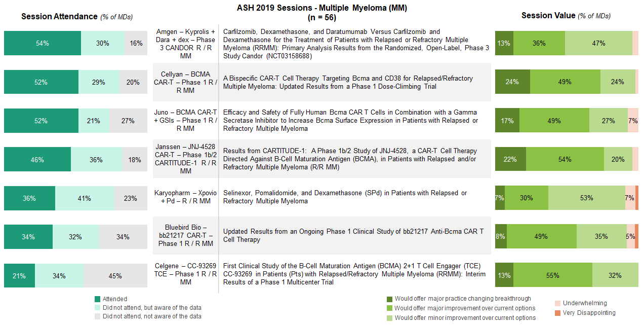Select the 46% attended bar for Janssen

[x=37, y=159]
